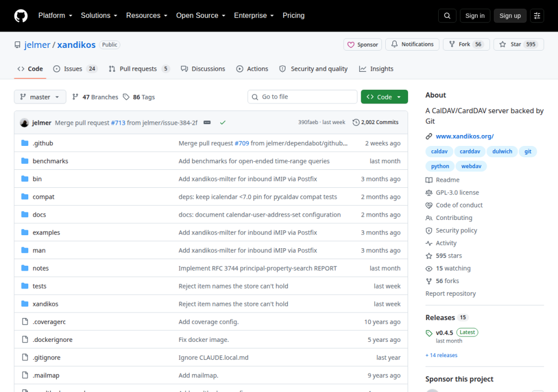
Task: Open the examples folder icon
Action: 25,232
